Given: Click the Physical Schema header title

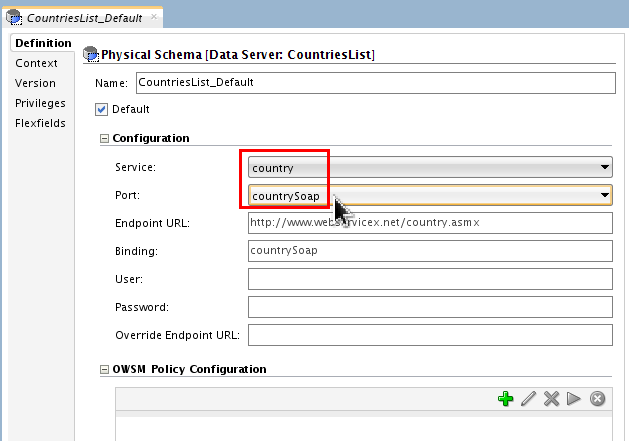Looking at the screenshot, I should (x=238, y=55).
